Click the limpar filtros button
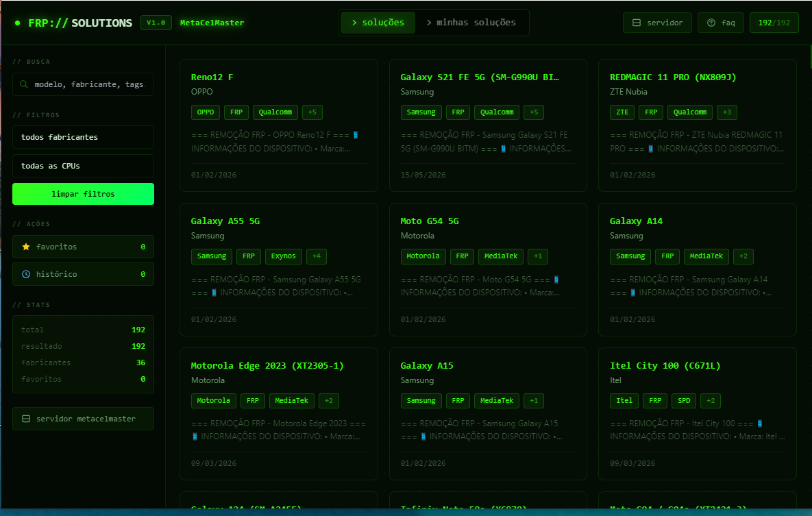812x516 pixels. click(84, 194)
